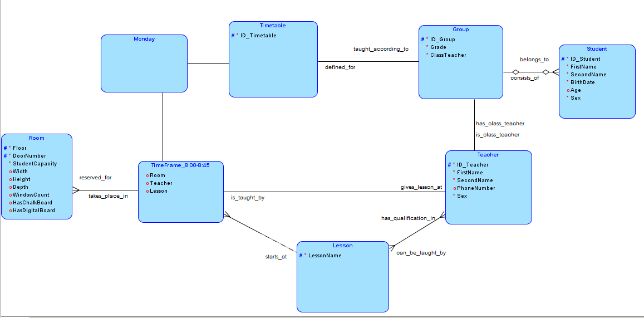The image size is (644, 318).
Task: Select the ID_Group attribute
Action: 443,40
